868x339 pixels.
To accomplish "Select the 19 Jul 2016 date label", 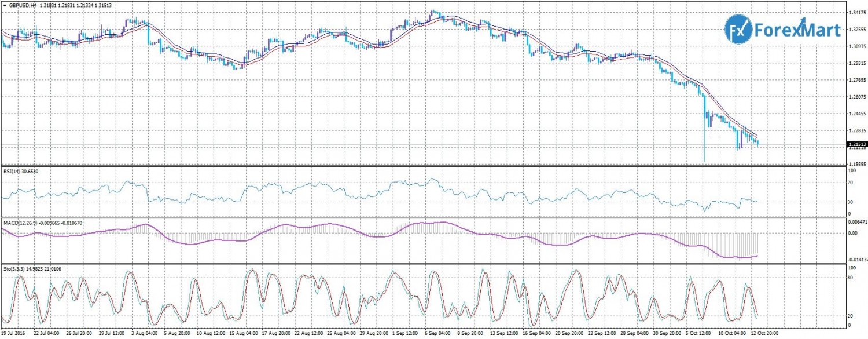I will [14, 334].
